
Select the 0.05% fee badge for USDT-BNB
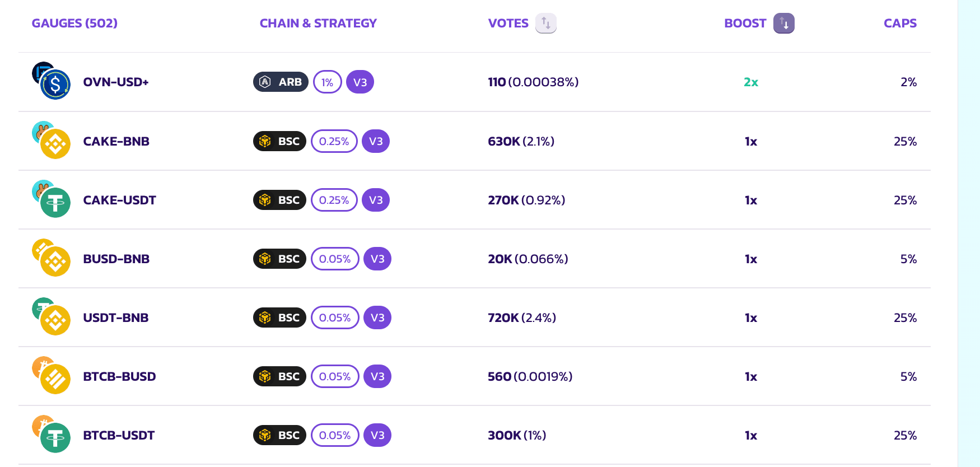335,317
